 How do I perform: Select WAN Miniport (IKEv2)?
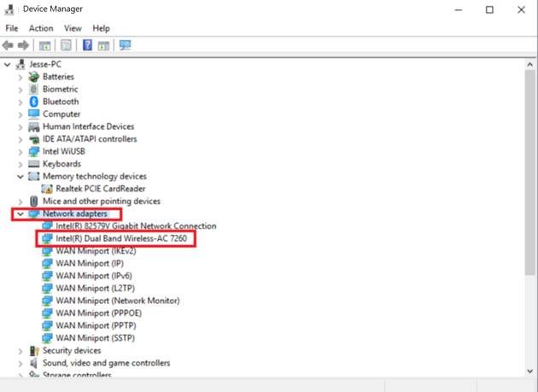[96, 251]
